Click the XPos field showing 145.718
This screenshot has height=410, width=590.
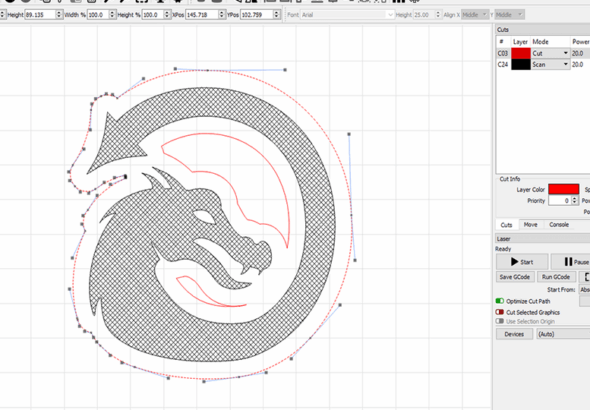pos(202,15)
